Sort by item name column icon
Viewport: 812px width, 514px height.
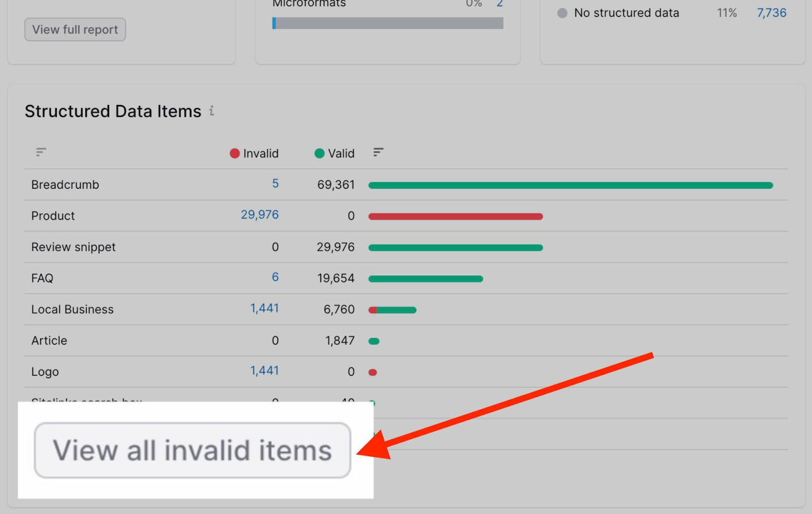(41, 152)
